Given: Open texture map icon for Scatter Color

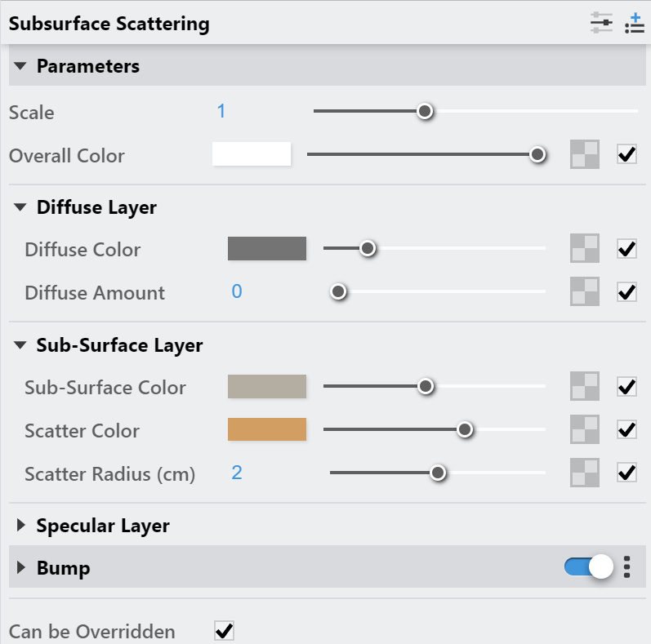Looking at the screenshot, I should click(x=585, y=429).
